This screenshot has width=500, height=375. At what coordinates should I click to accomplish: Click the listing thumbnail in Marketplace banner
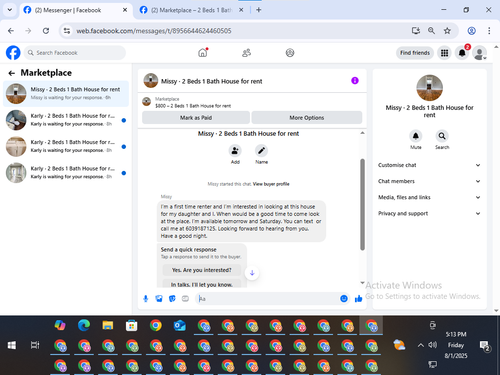click(x=147, y=102)
